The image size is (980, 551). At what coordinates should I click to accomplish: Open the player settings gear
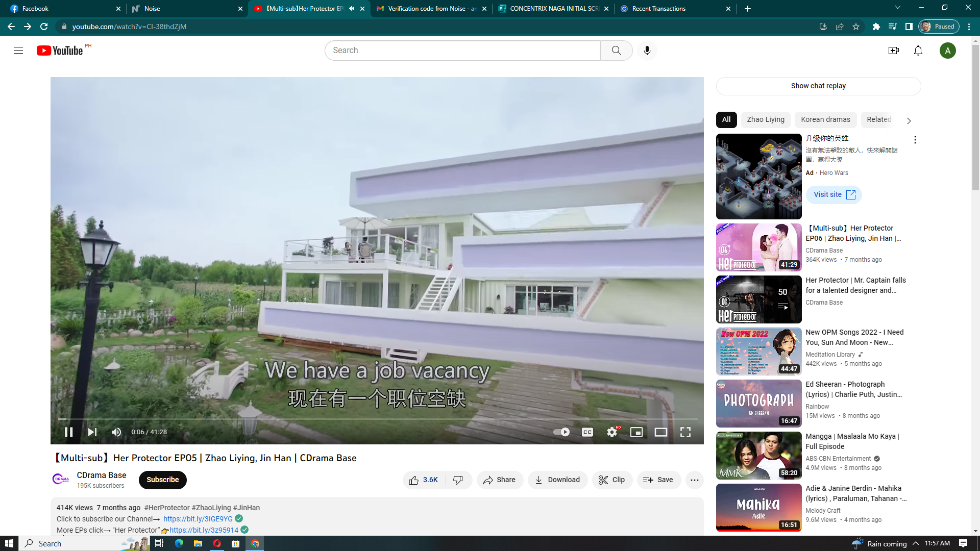click(x=612, y=432)
